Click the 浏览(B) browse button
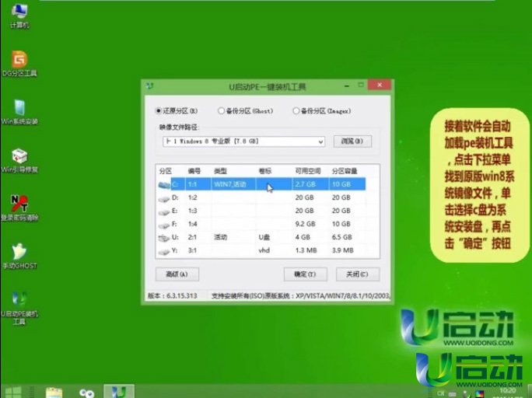 pyautogui.click(x=352, y=141)
